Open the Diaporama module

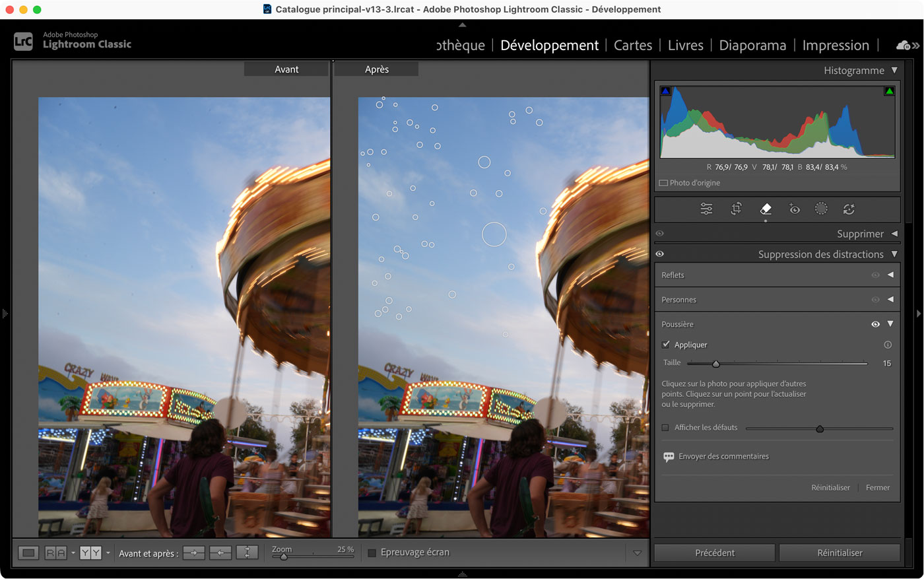pyautogui.click(x=752, y=46)
